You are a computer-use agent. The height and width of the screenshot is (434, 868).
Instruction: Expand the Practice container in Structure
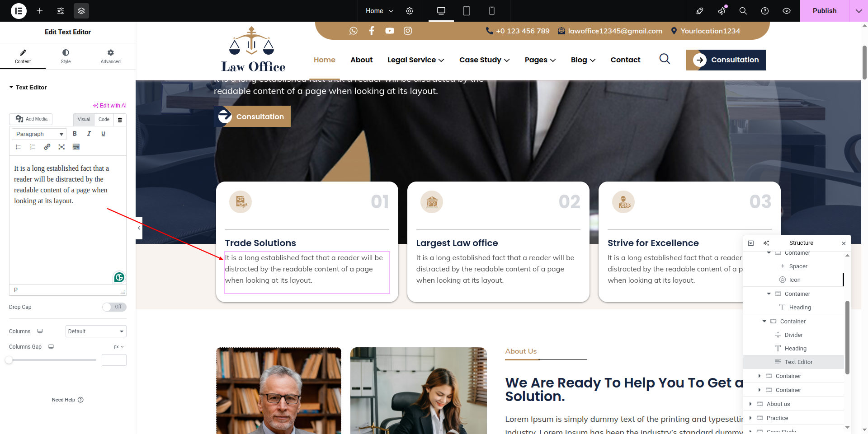click(x=750, y=418)
